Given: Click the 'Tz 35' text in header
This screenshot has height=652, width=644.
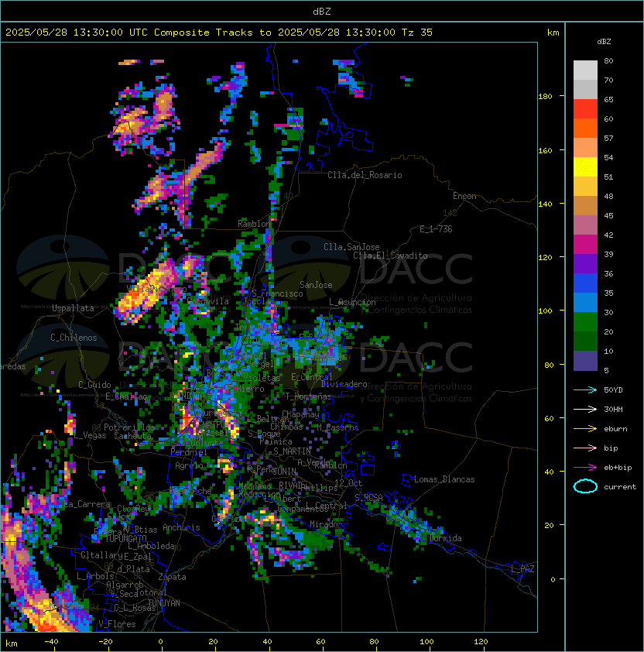Looking at the screenshot, I should point(417,33).
